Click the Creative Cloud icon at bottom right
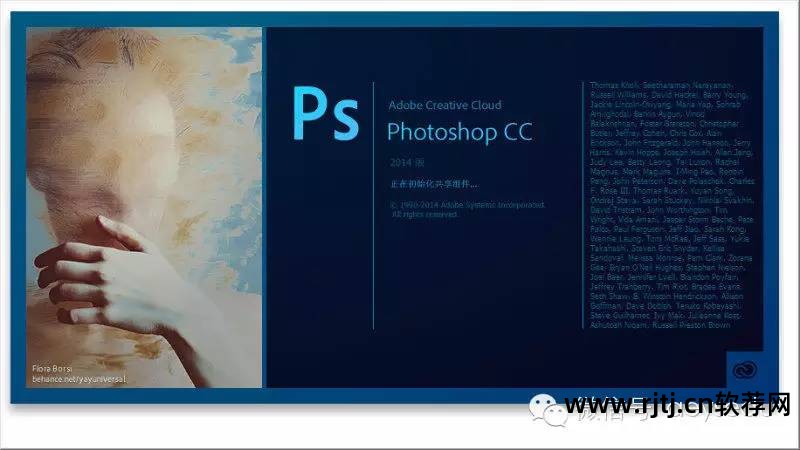Screen dimensions: 800x450 pos(744,370)
